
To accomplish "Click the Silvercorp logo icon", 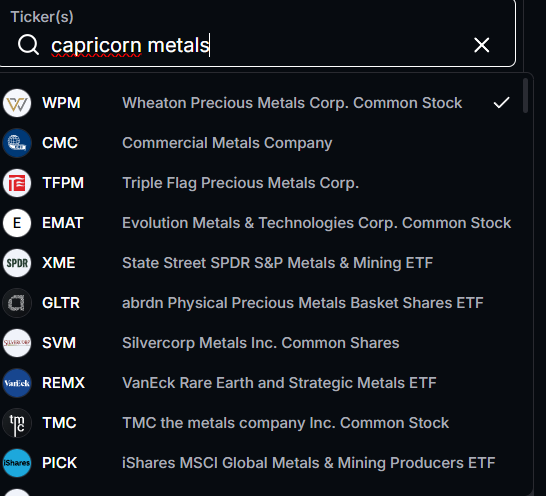I will pyautogui.click(x=17, y=343).
